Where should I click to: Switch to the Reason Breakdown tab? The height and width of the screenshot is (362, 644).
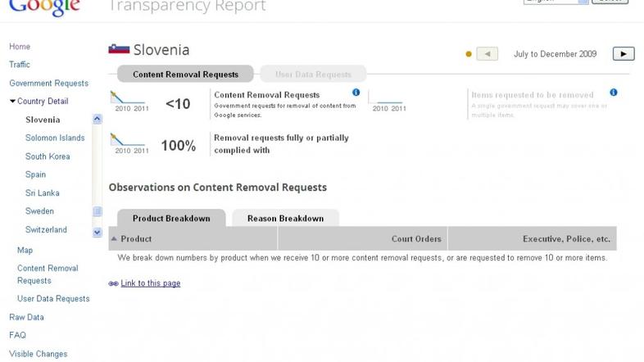(x=285, y=219)
